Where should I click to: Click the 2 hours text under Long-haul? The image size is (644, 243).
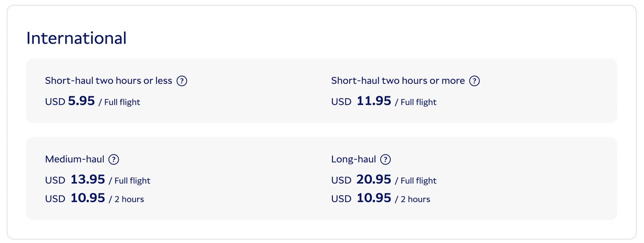(415, 199)
